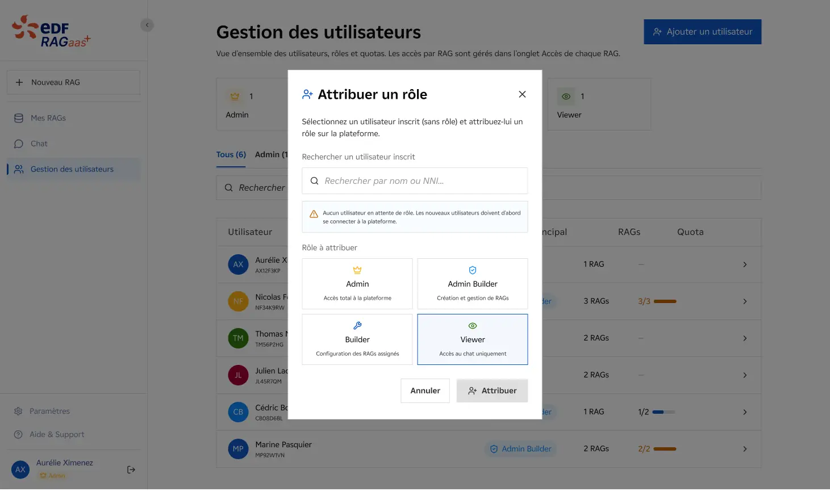830x504 pixels.
Task: Open Aide & Support in the sidebar
Action: coord(73,434)
